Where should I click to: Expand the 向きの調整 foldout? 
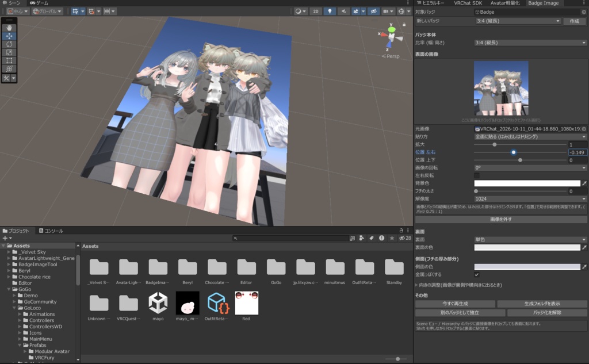pyautogui.click(x=416, y=285)
